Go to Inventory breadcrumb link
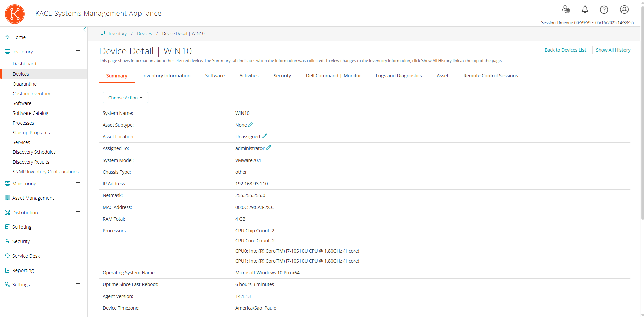Image resolution: width=644 pixels, height=317 pixels. [x=118, y=34]
